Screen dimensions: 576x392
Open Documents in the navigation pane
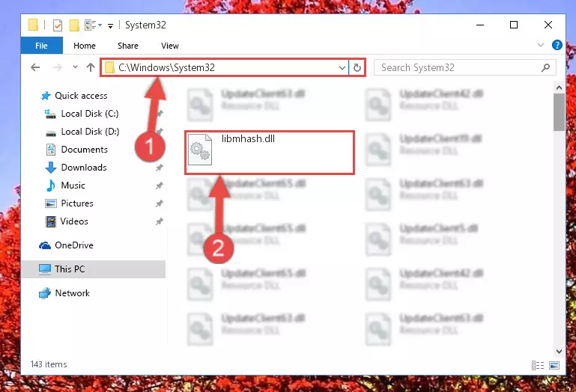pos(84,150)
